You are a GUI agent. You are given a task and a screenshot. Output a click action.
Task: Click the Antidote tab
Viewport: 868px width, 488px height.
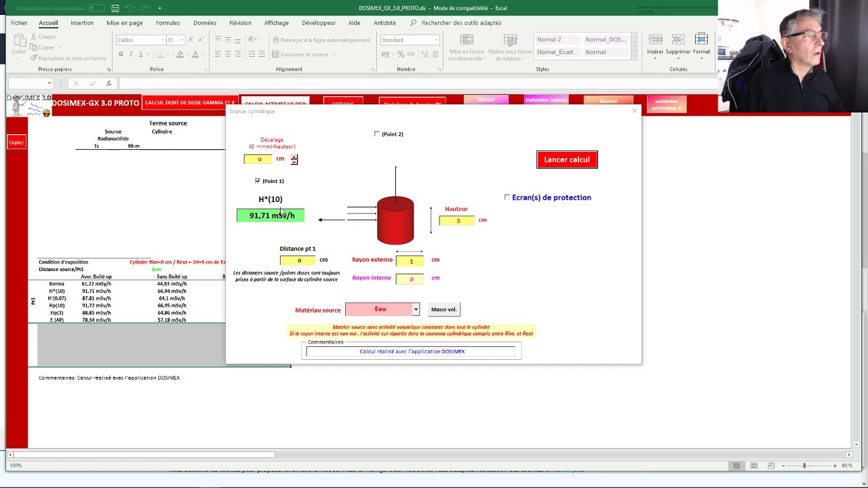384,22
